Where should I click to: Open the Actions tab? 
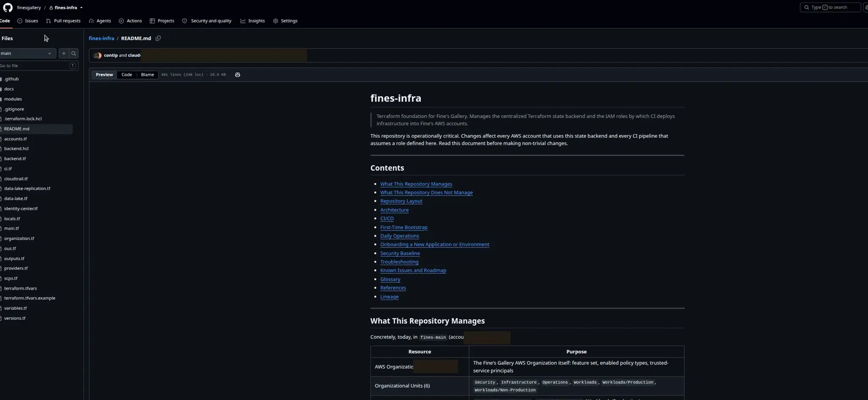point(131,21)
